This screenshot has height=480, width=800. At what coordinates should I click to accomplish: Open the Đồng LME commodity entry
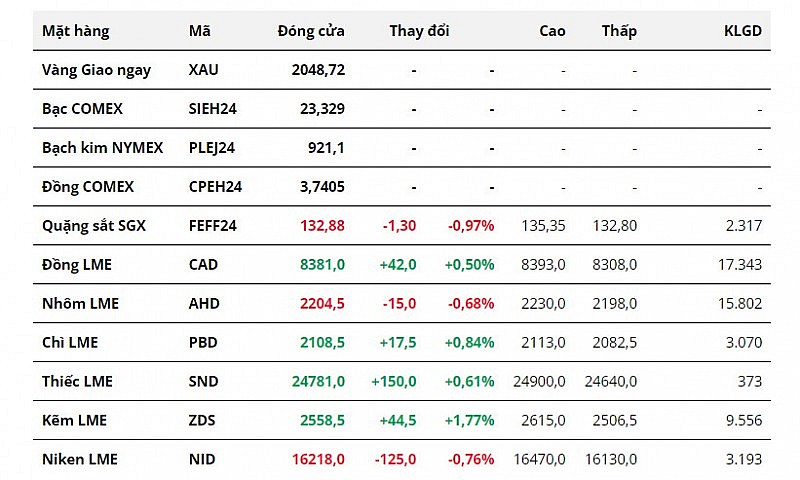(x=77, y=265)
